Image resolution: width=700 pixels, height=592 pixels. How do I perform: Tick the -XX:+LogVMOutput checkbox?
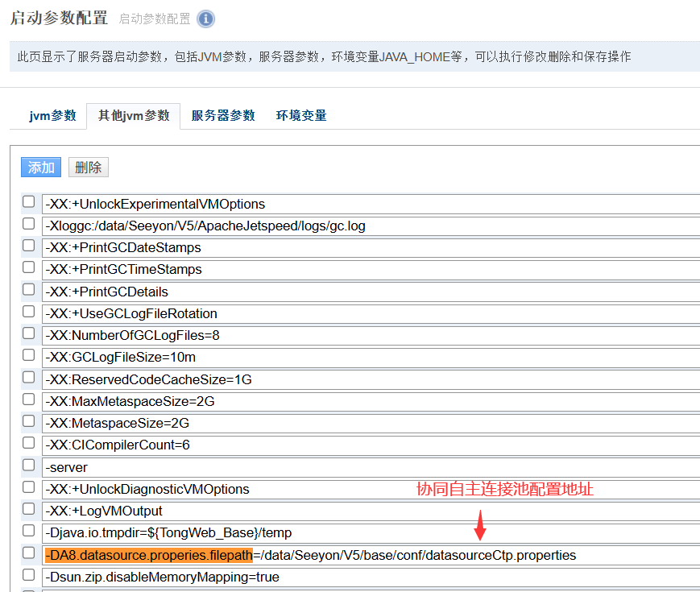point(28,509)
